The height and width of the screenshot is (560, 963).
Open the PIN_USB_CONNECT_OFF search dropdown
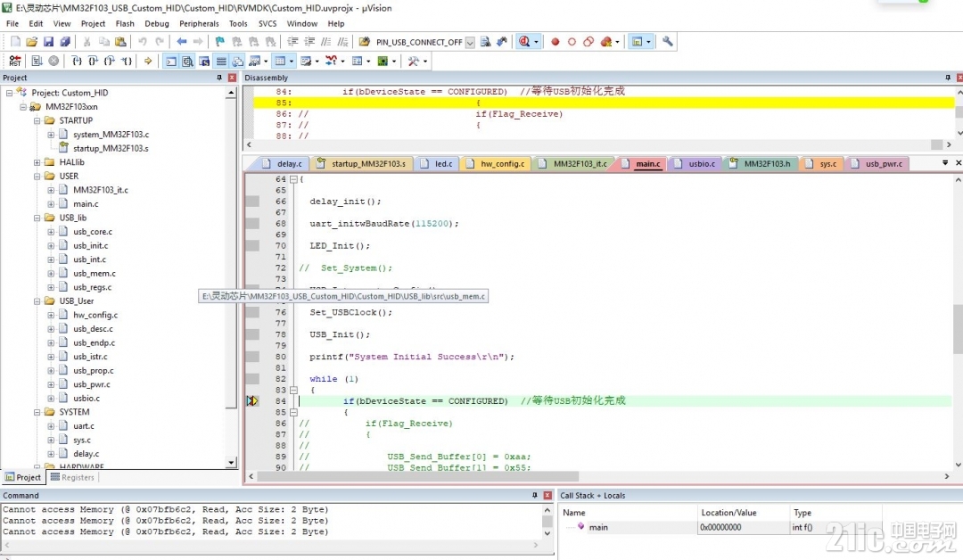(x=470, y=42)
